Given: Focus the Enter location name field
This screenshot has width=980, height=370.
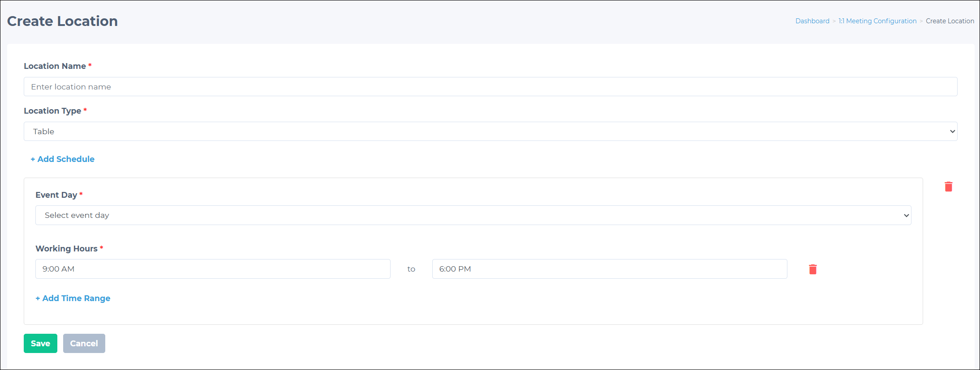Looking at the screenshot, I should 490,87.
